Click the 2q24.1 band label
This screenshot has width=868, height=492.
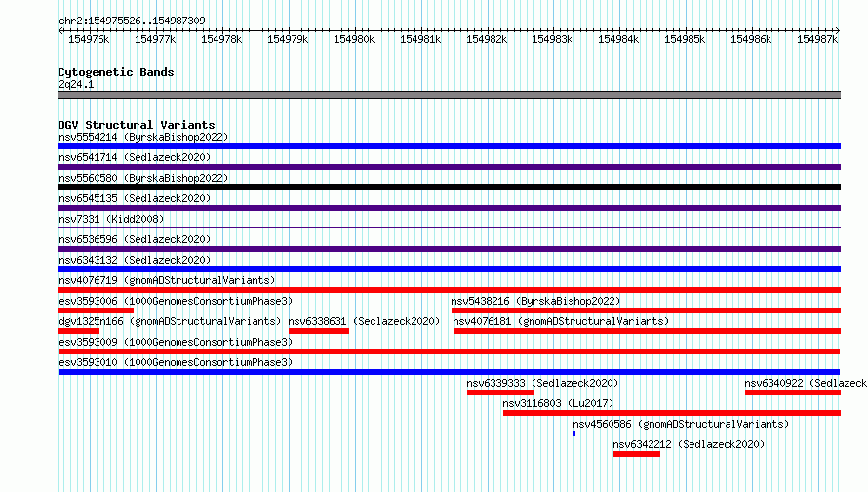[76, 84]
